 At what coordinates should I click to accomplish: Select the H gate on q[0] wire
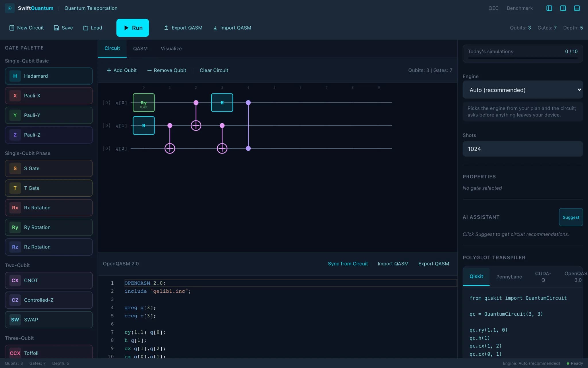[x=222, y=103]
